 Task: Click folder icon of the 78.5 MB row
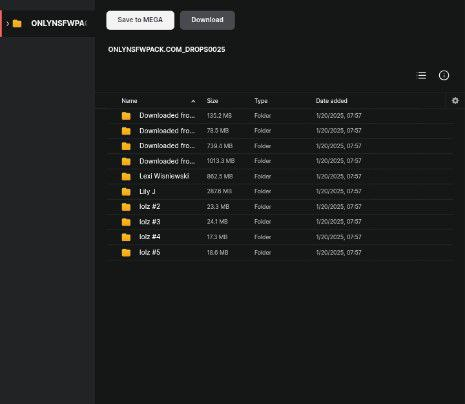tap(126, 131)
